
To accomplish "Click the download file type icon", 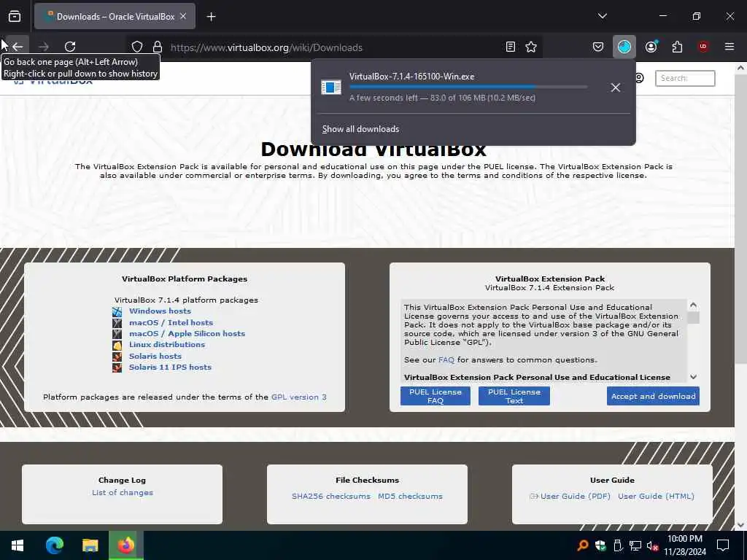I will [x=331, y=87].
